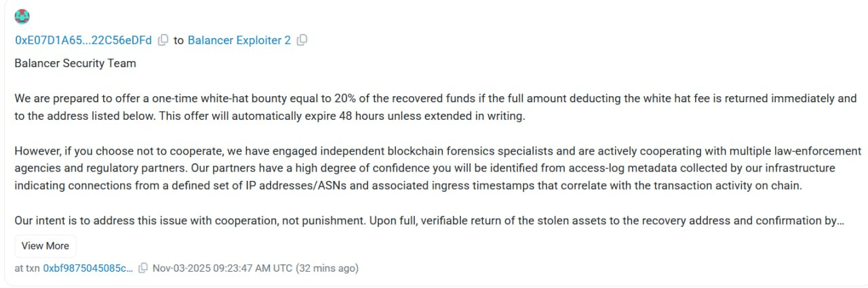
Task: Open the Balancer Exploiter 2 address page
Action: click(x=239, y=41)
